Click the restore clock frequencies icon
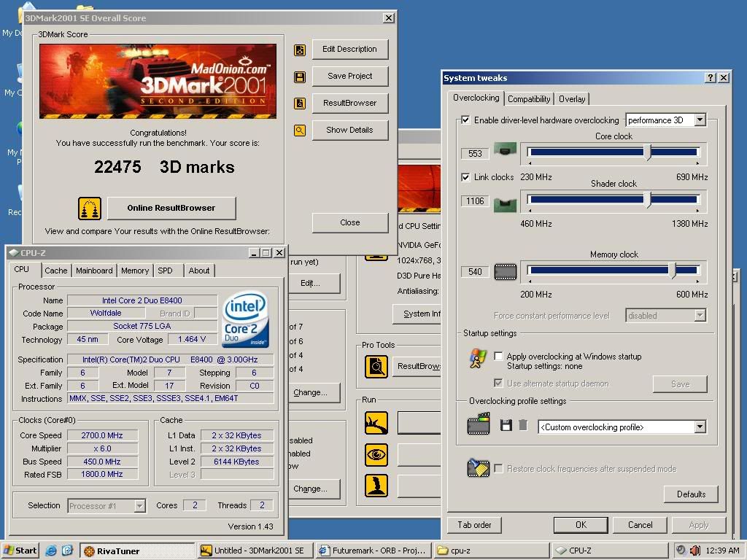Viewport: 747px width, 560px height. (479, 467)
